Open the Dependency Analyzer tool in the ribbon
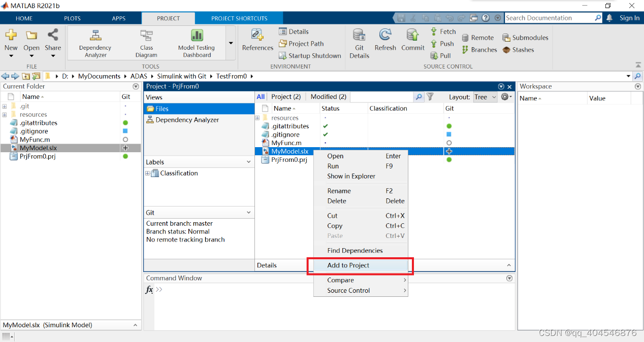644x342 pixels. pos(95,43)
